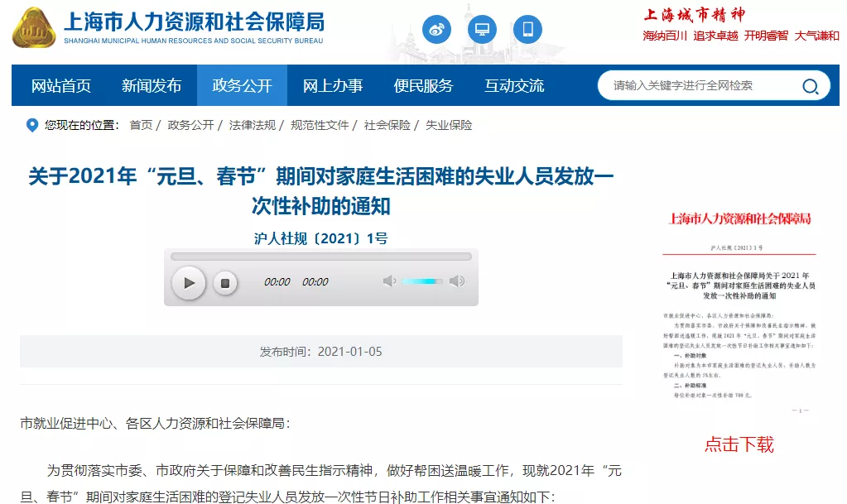Click the slogan 追求卓越
The width and height of the screenshot is (847, 504).
(715, 36)
